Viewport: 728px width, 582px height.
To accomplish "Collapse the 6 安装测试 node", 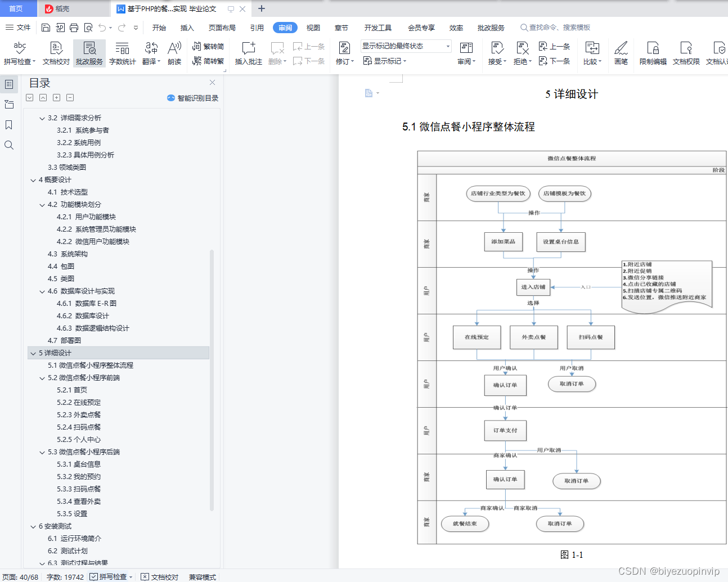I will [x=33, y=526].
